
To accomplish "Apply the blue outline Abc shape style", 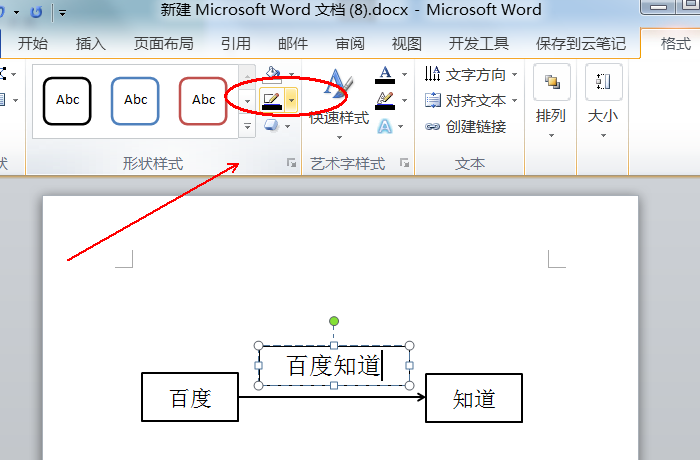I will pos(135,100).
